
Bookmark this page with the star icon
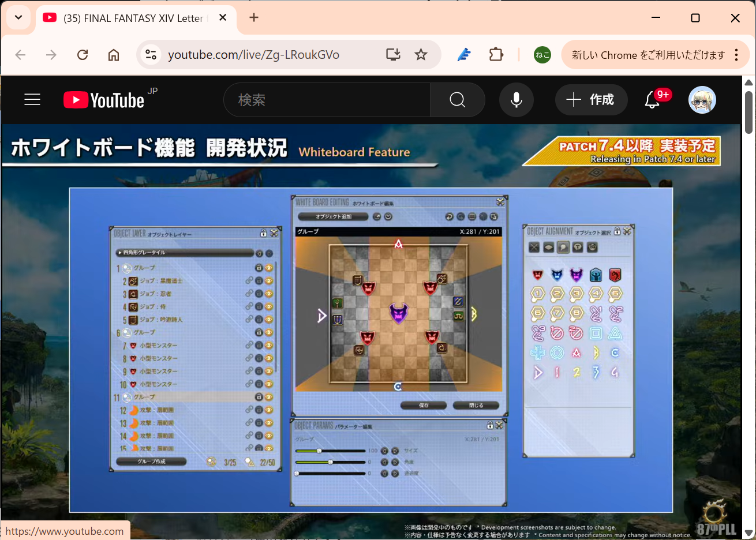tap(421, 55)
